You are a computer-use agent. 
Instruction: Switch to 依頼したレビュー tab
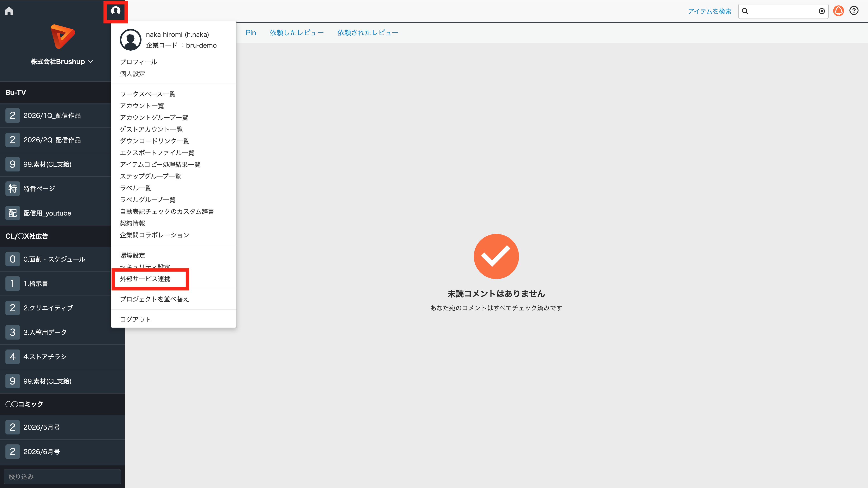(297, 33)
